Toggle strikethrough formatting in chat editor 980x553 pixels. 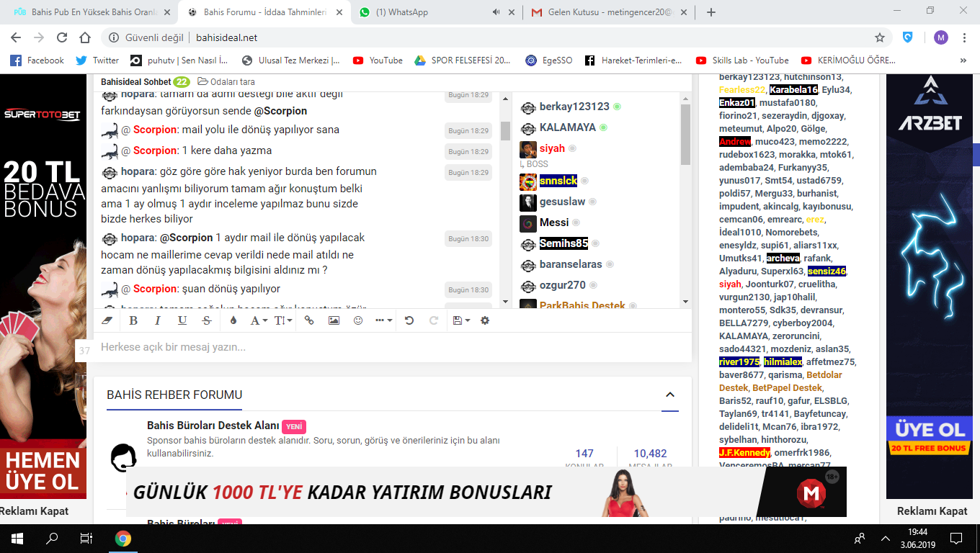[x=207, y=320]
